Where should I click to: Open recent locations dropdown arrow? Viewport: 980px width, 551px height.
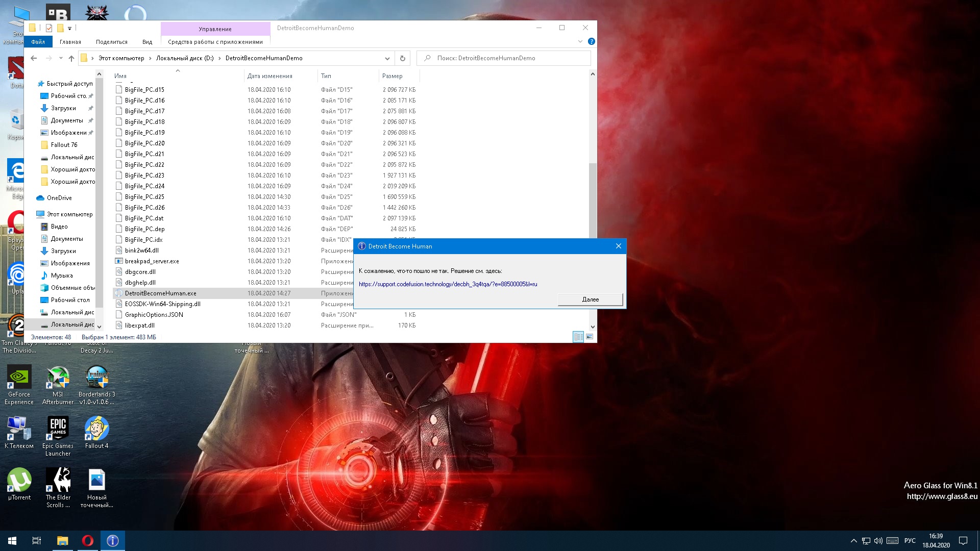tap(61, 58)
